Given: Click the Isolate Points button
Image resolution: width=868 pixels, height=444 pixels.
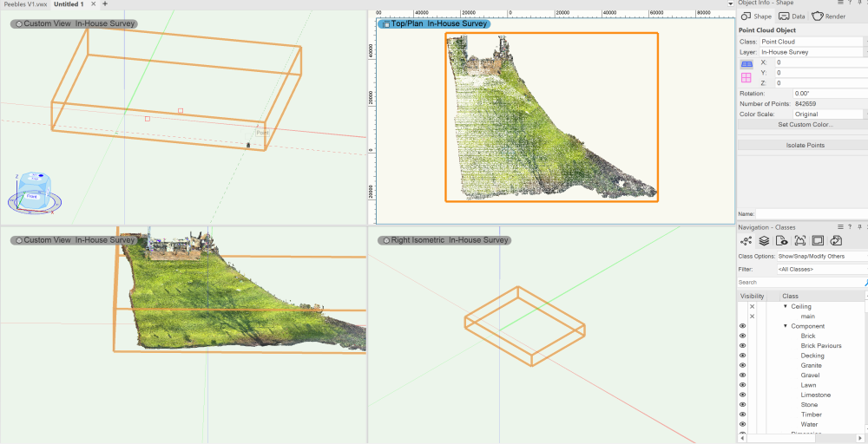Looking at the screenshot, I should point(805,145).
